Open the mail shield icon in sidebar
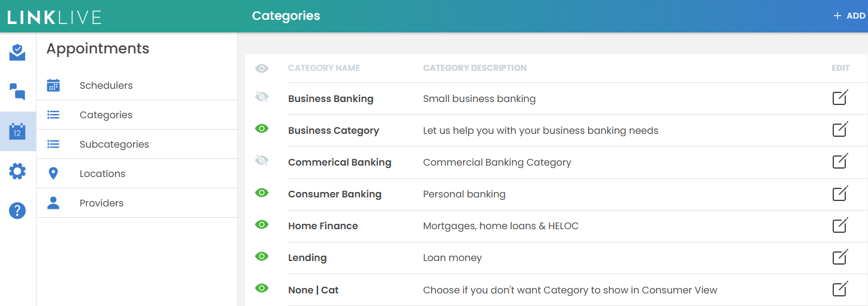Screen dimensions: 868x306 coord(17,53)
